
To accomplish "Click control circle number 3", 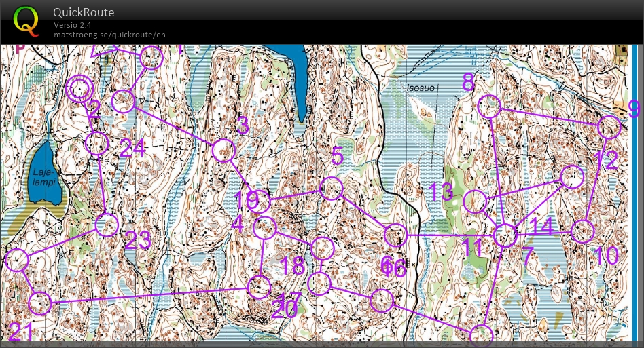I will [x=223, y=151].
